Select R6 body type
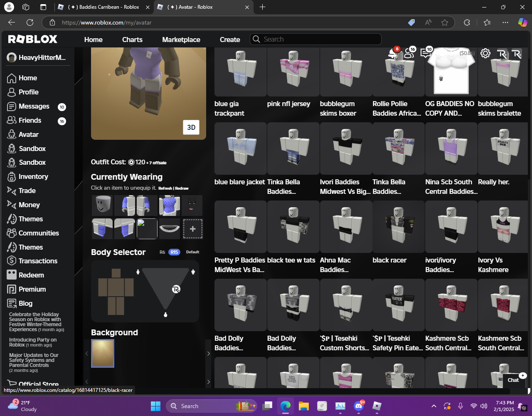The width and height of the screenshot is (532, 416). coord(162,252)
